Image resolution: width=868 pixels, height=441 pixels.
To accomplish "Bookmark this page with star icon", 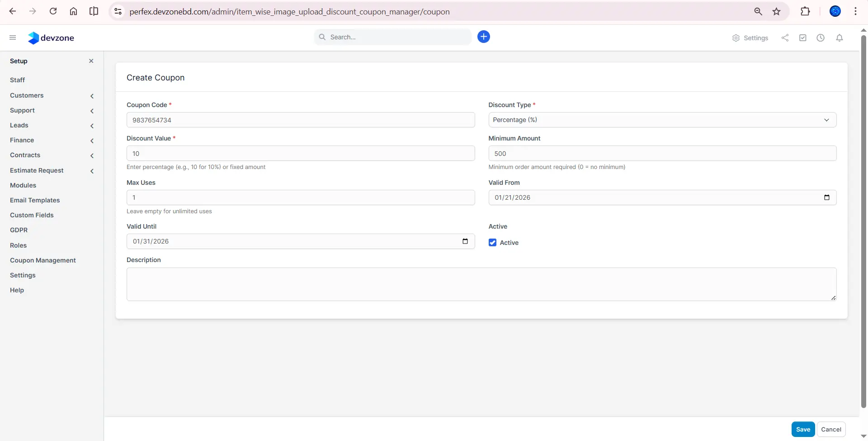I will tap(776, 12).
